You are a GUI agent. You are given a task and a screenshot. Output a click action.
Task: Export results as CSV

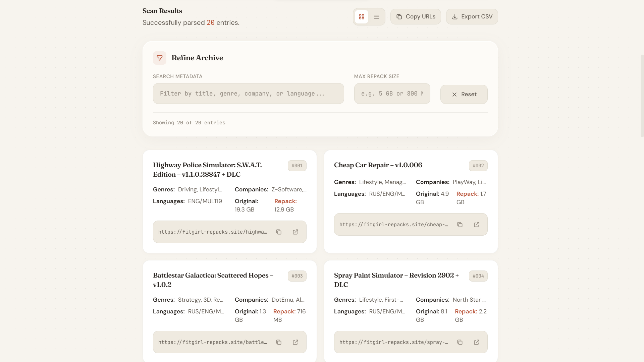click(472, 17)
